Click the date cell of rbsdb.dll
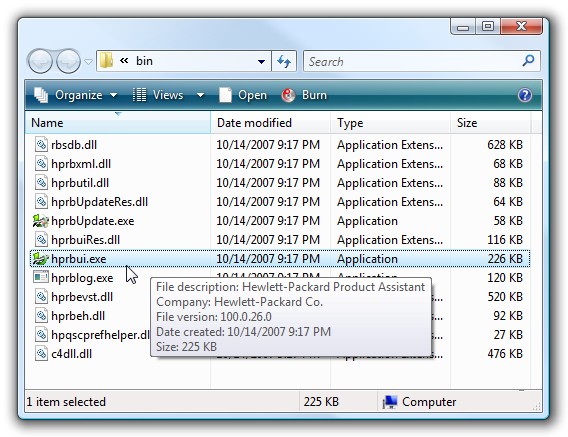Screen dimensions: 568x437 (268, 145)
